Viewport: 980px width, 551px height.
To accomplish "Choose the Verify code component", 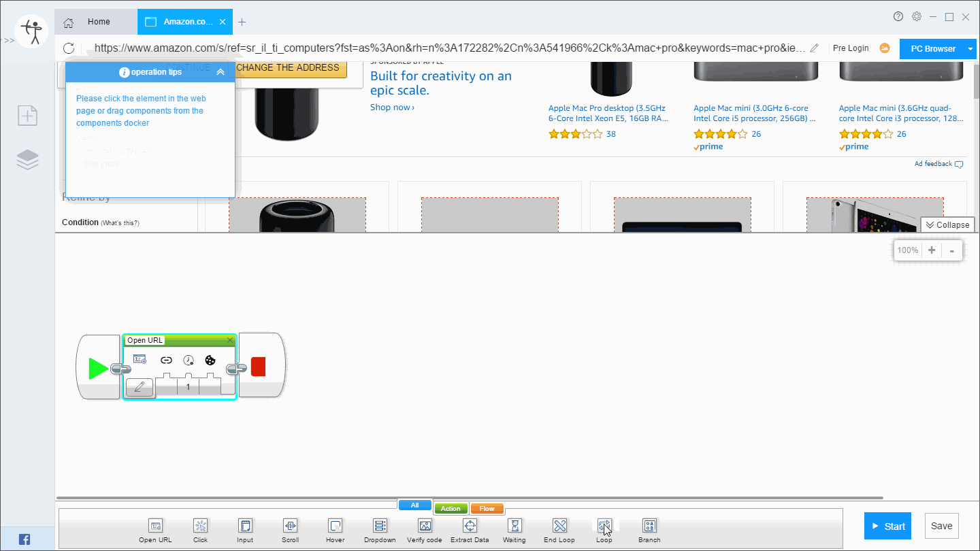I will coord(425,526).
